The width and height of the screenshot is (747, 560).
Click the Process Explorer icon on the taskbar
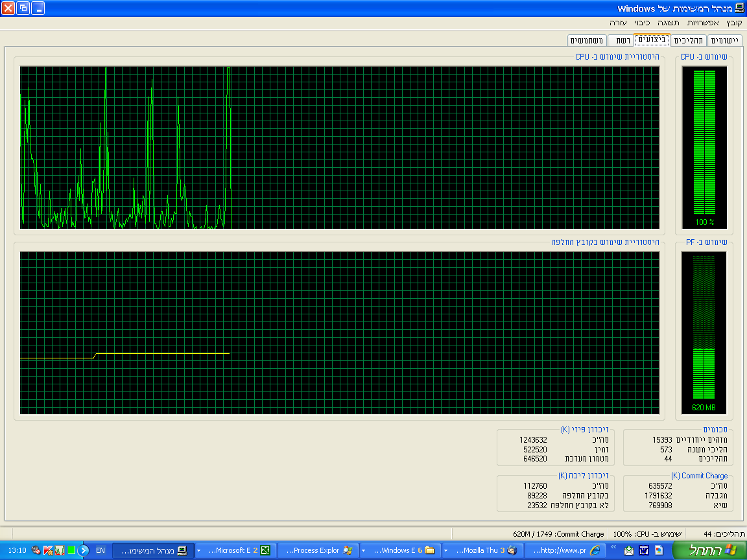coord(348,550)
